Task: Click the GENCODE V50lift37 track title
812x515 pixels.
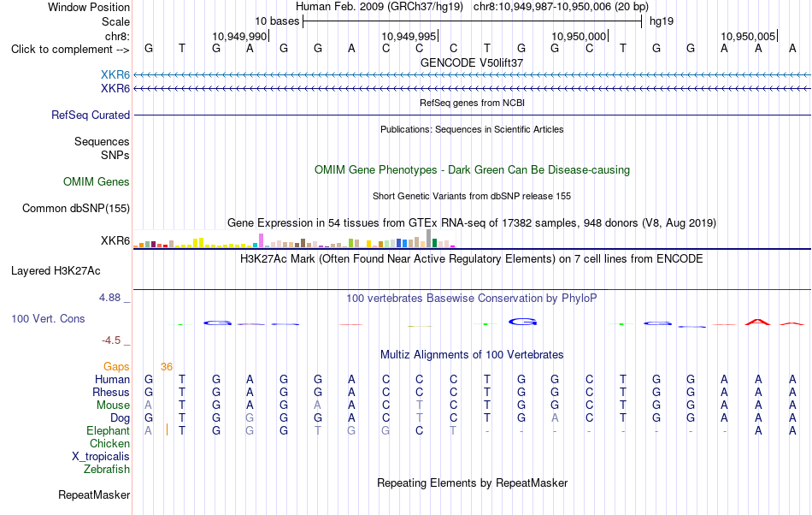Action: click(472, 62)
